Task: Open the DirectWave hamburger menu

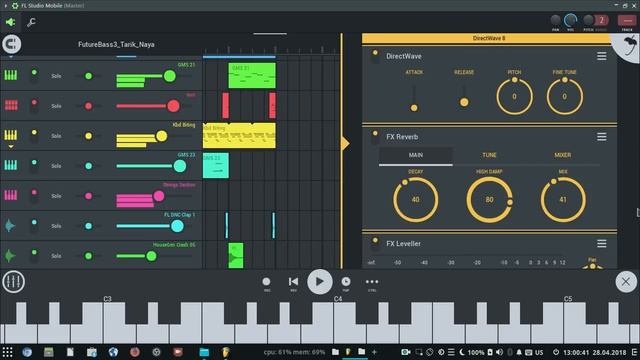Action: click(x=602, y=56)
